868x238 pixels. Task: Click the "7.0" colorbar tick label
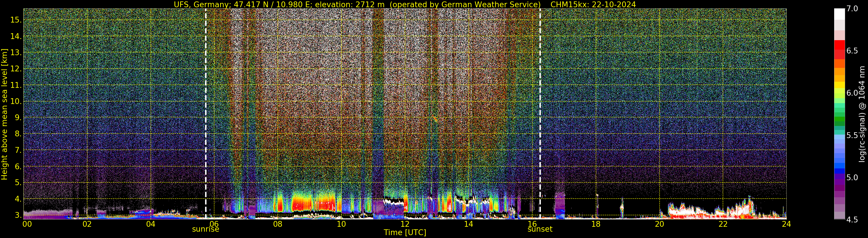[x=852, y=8]
